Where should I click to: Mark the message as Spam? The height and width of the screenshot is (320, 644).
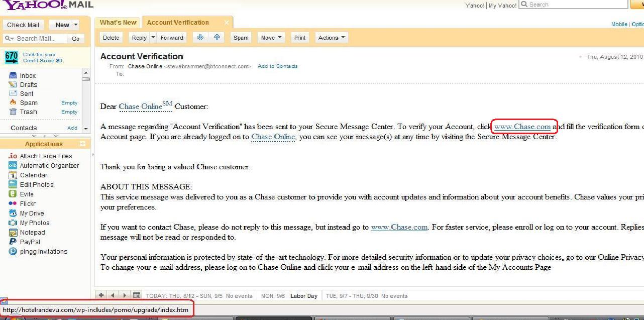(241, 38)
